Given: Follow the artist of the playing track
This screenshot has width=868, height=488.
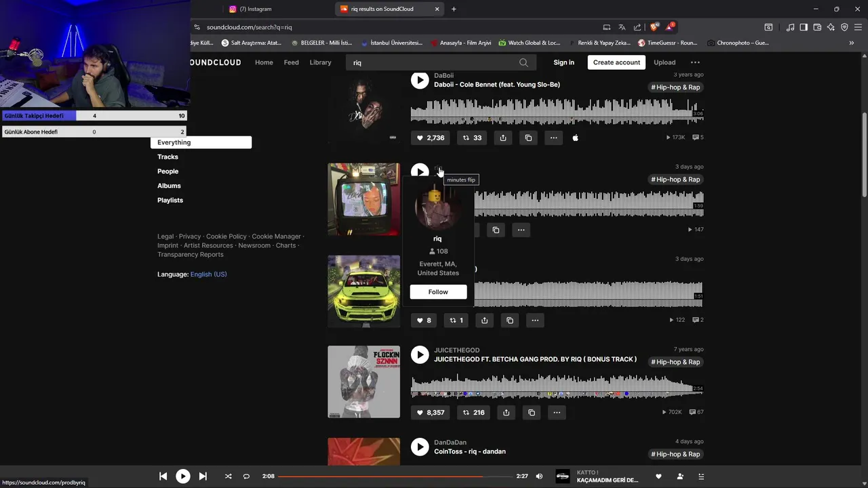Looking at the screenshot, I should click(x=680, y=476).
